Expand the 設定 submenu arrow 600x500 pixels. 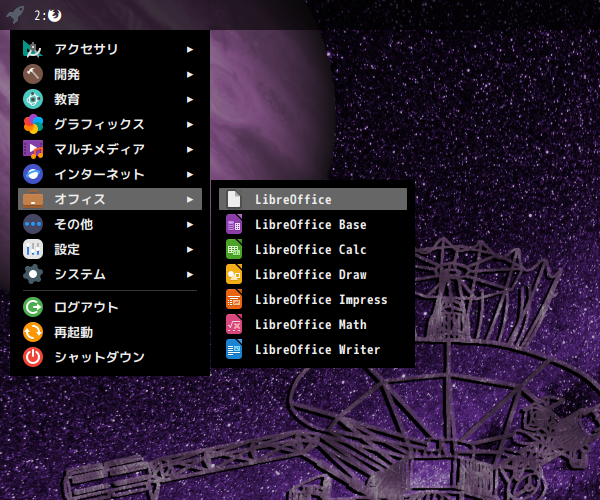[x=190, y=250]
